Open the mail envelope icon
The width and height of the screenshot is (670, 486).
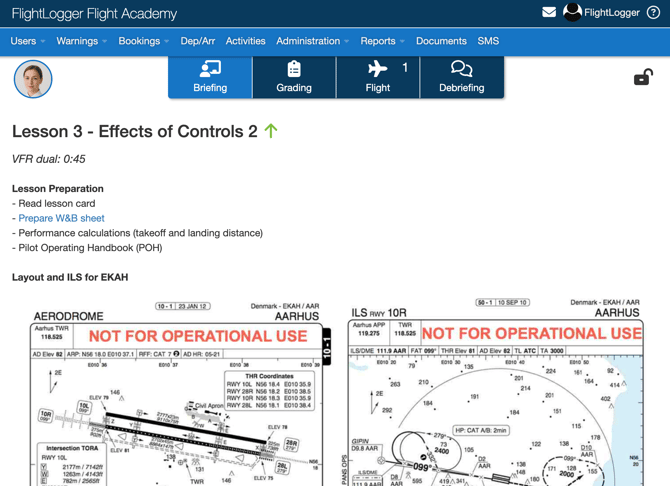(x=549, y=13)
